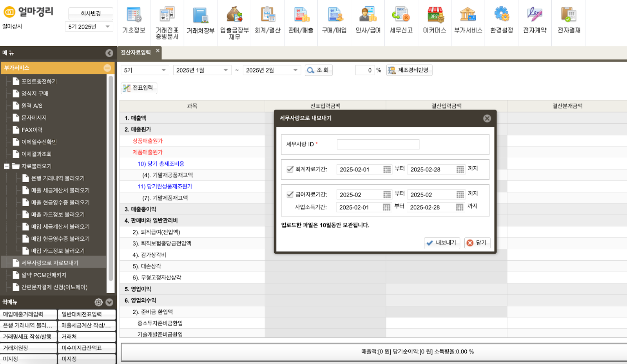Open 매출 세금계산서 불러오기 menu item
Viewport: 627px width, 364px height.
(60, 190)
